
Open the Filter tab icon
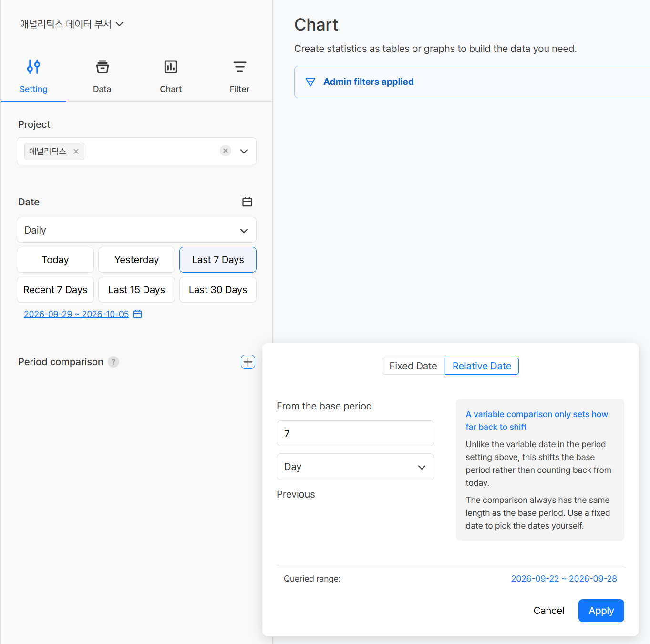pyautogui.click(x=239, y=67)
